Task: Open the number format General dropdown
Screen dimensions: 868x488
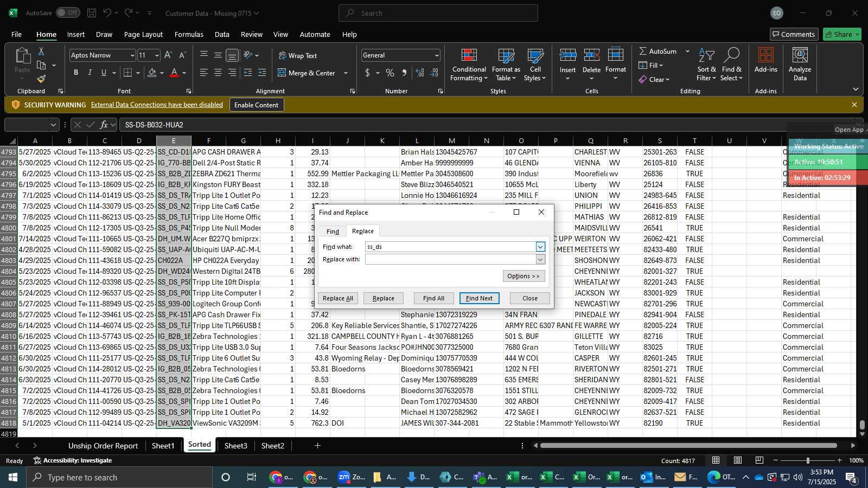Action: point(436,55)
